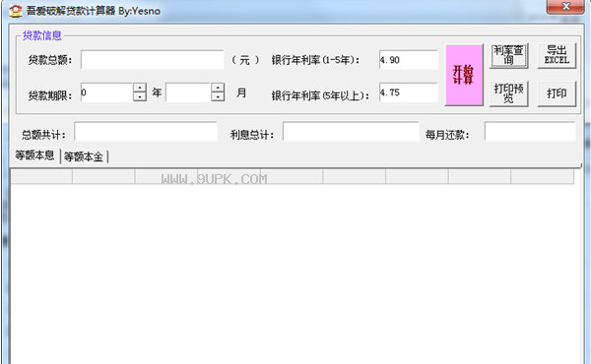
Task: Switch to the 等额本息 tab
Action: coord(34,155)
